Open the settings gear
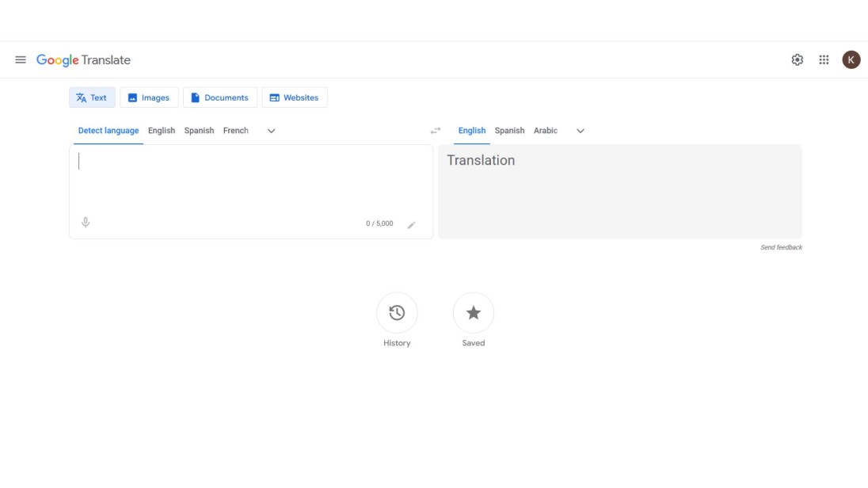Screen dimensions: 868x488 [x=798, y=60]
